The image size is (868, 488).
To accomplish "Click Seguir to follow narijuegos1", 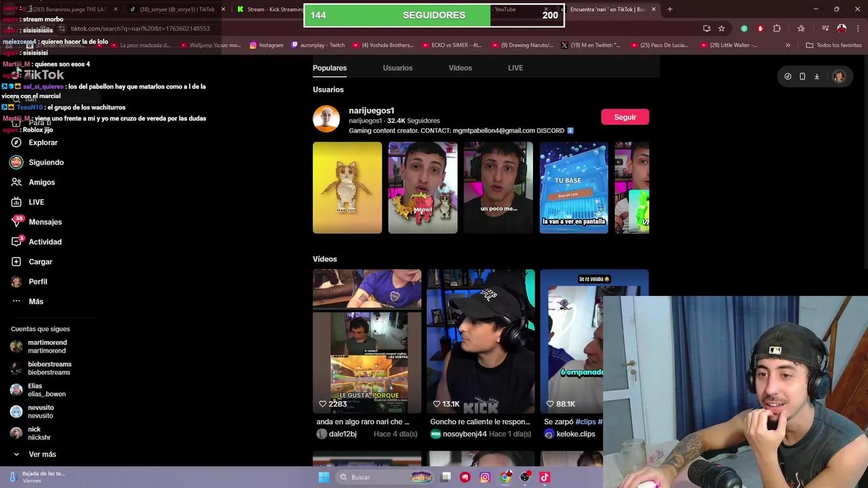I will (x=625, y=117).
